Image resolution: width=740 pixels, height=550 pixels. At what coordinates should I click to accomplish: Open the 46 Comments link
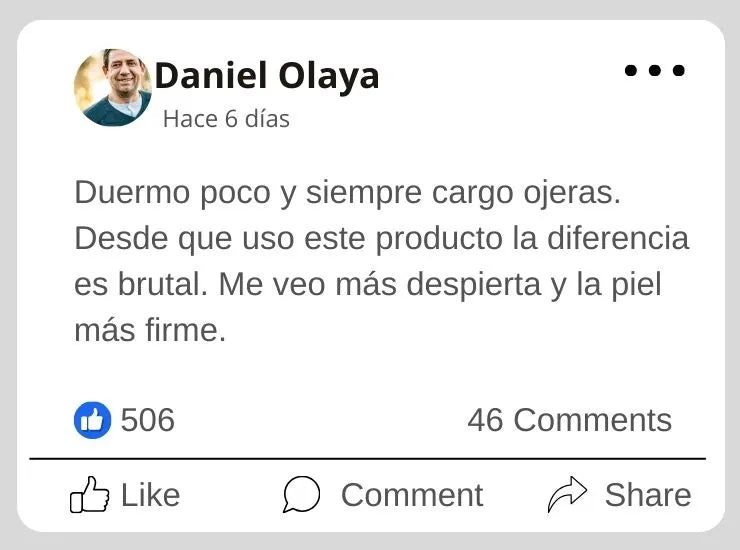click(x=569, y=420)
